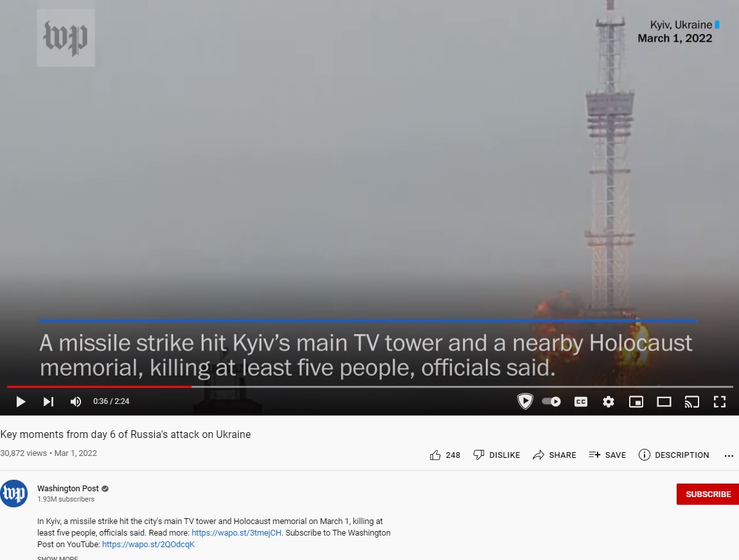Skip to the next video

click(48, 401)
